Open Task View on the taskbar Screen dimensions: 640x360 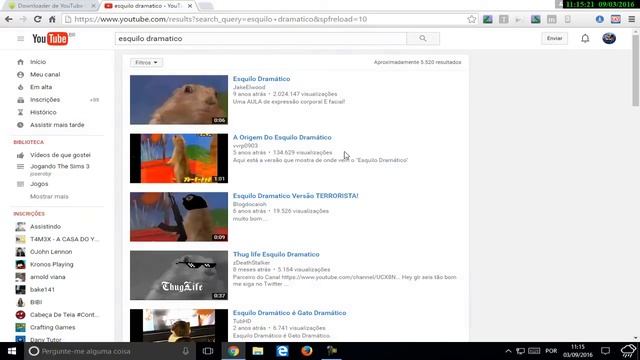coord(208,351)
